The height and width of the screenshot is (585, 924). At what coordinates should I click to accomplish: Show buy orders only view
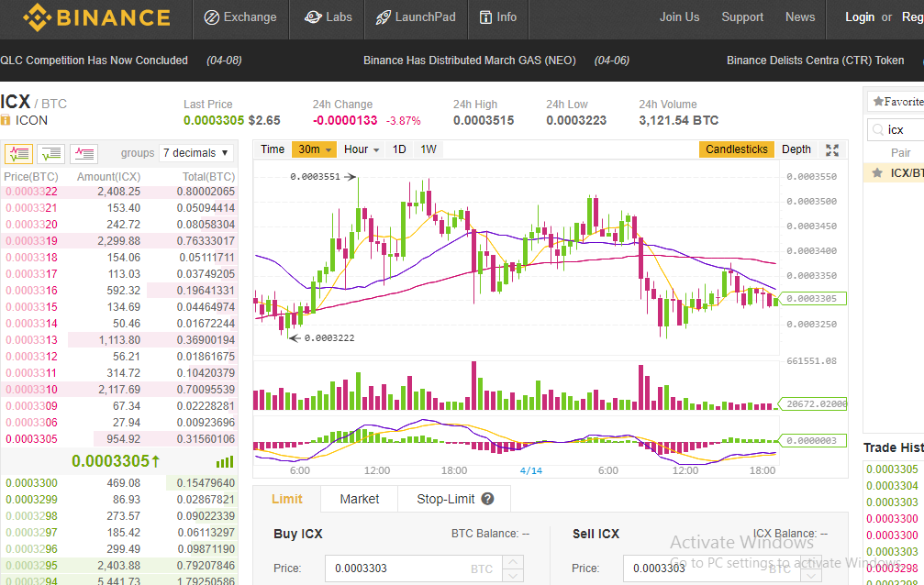click(51, 154)
